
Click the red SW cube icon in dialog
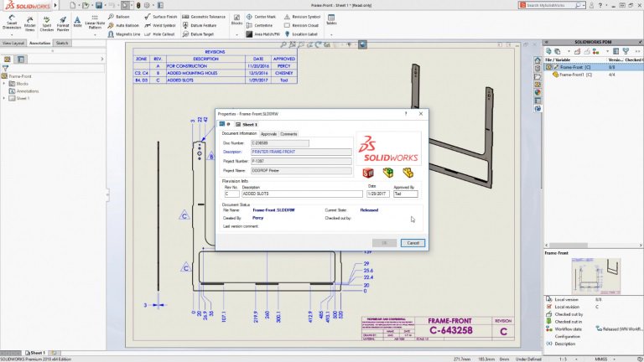[x=368, y=173]
